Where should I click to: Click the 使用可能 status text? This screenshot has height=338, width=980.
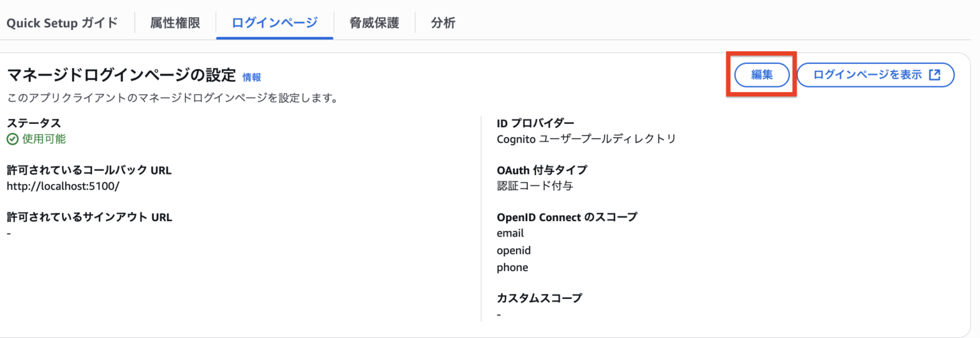44,139
